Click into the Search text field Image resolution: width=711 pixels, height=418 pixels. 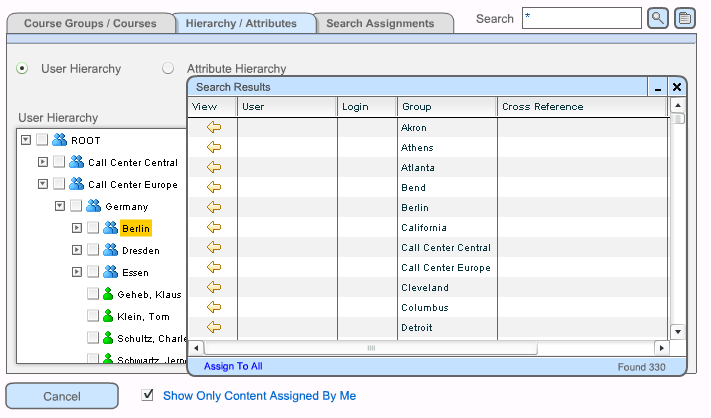click(x=581, y=18)
